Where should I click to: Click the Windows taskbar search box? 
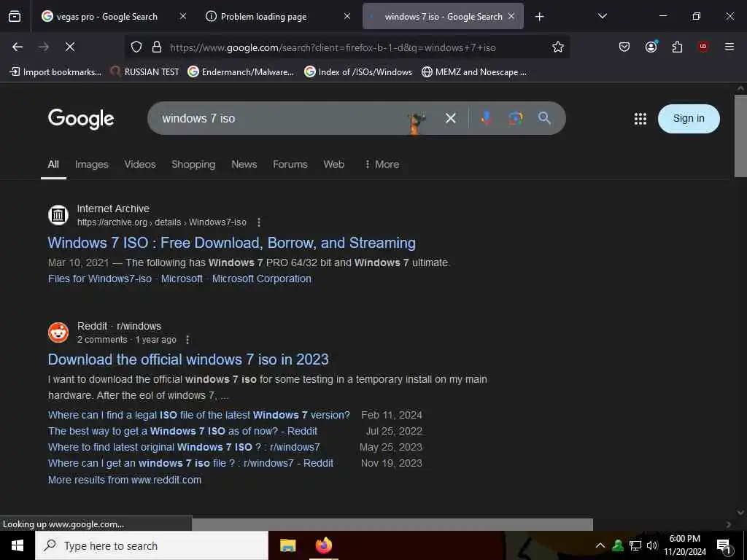pyautogui.click(x=152, y=545)
